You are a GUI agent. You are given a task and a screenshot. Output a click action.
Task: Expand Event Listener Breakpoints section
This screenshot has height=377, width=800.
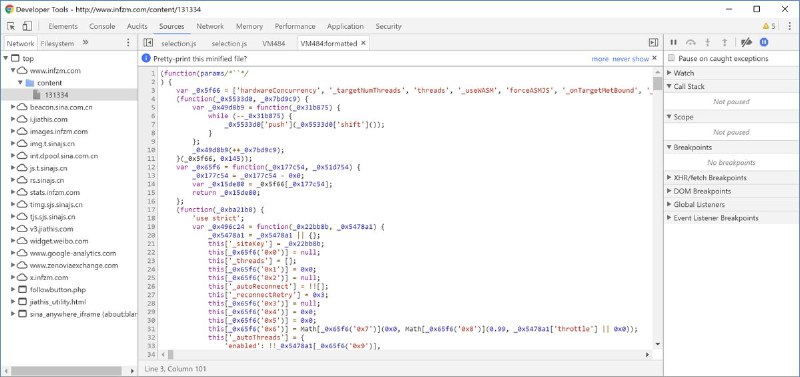coord(669,218)
